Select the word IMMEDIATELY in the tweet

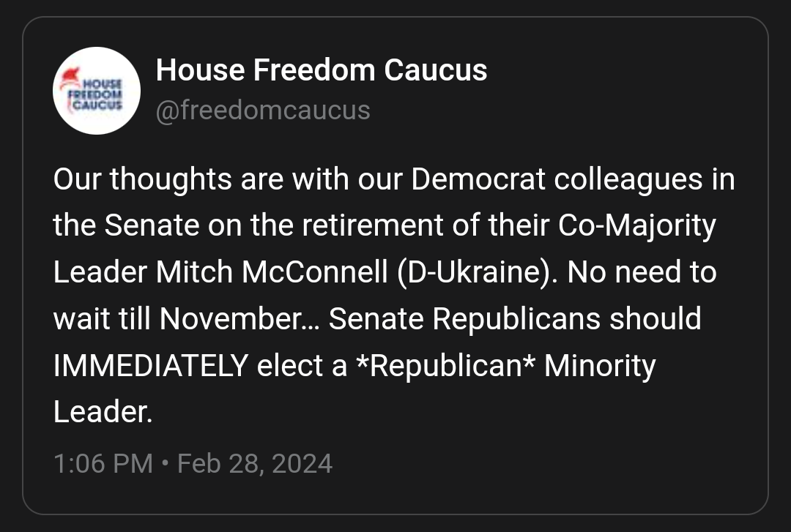151,365
